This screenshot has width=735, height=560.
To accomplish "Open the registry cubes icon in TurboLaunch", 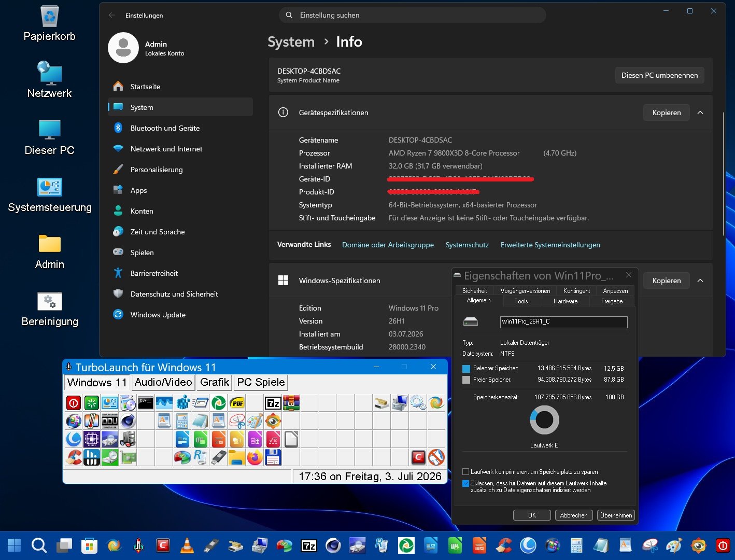I will tap(182, 403).
